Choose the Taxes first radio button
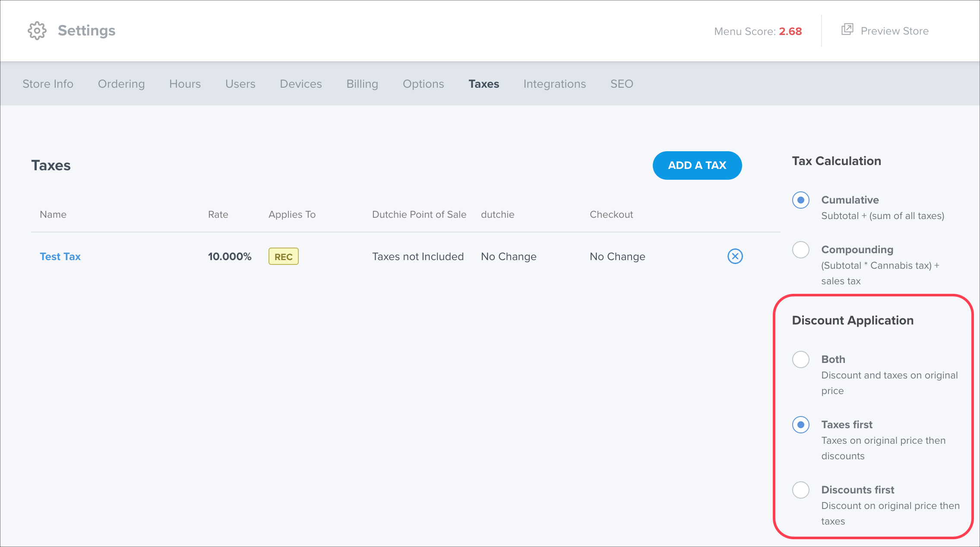The height and width of the screenshot is (547, 980). point(801,425)
